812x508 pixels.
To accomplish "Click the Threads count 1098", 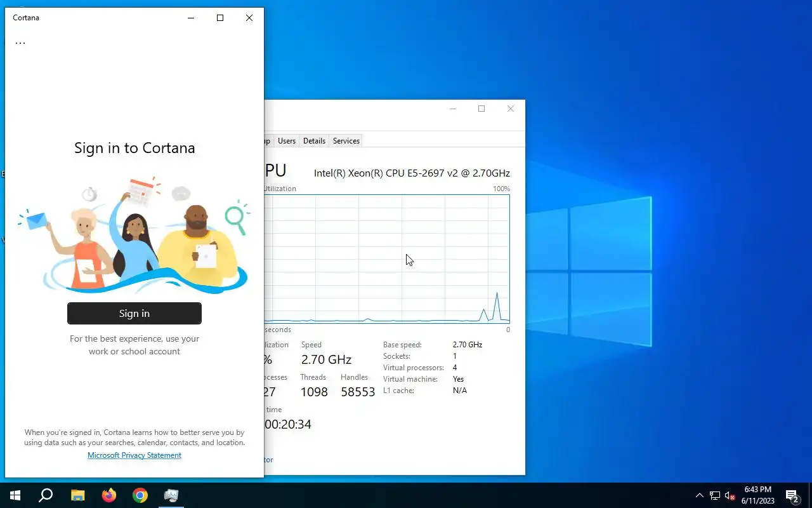I will point(314,392).
